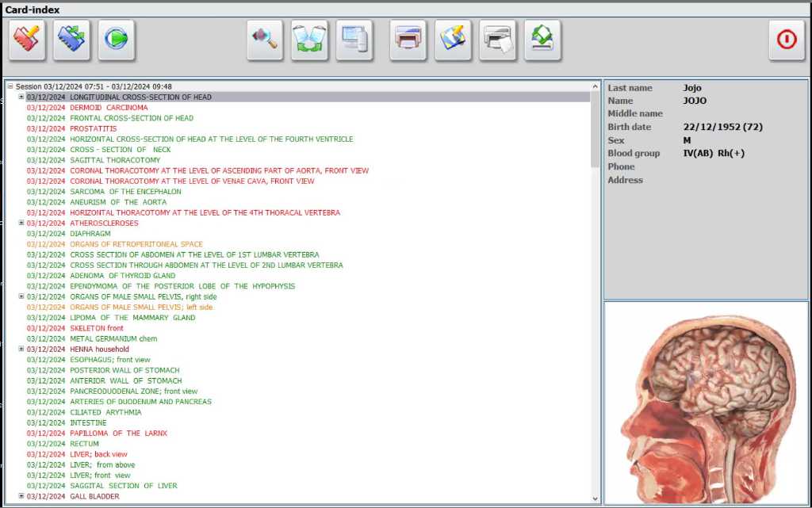Select LIVER; back view row
The height and width of the screenshot is (508, 812).
(x=77, y=455)
